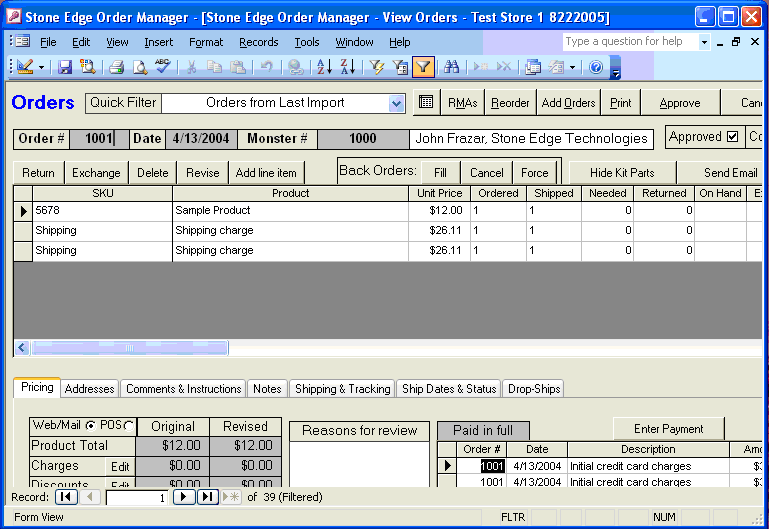769x529 pixels.
Task: Click the Print printer icon in toolbar
Action: 116,67
